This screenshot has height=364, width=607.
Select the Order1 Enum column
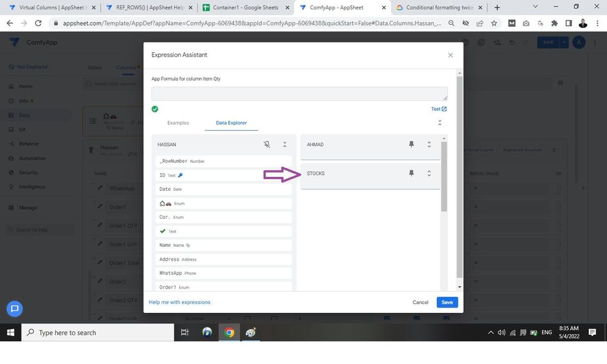pos(224,287)
